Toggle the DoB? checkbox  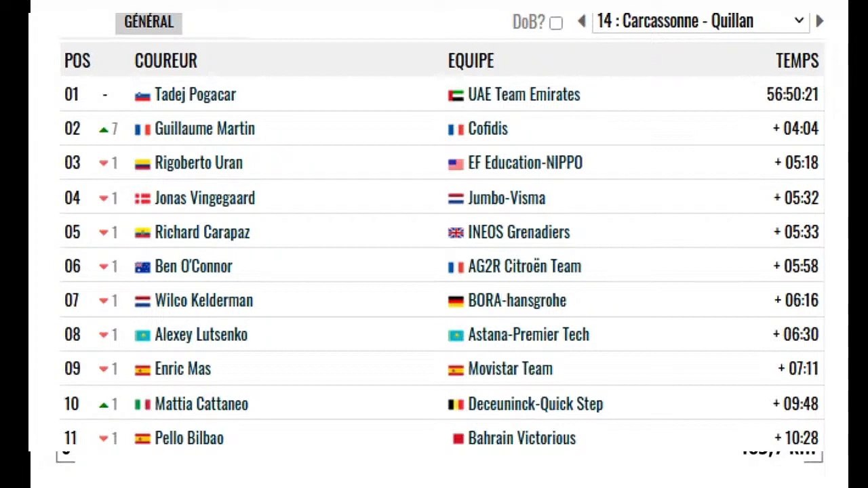(556, 23)
